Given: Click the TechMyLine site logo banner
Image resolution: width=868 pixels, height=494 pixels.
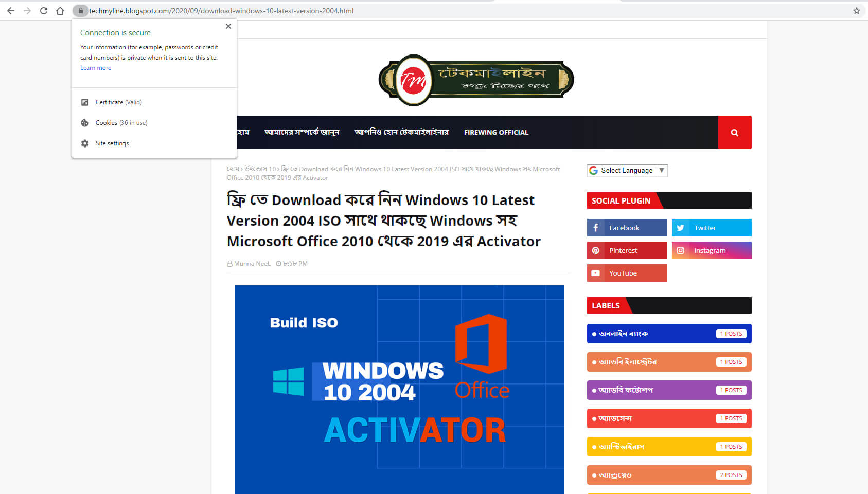Looking at the screenshot, I should tap(476, 80).
